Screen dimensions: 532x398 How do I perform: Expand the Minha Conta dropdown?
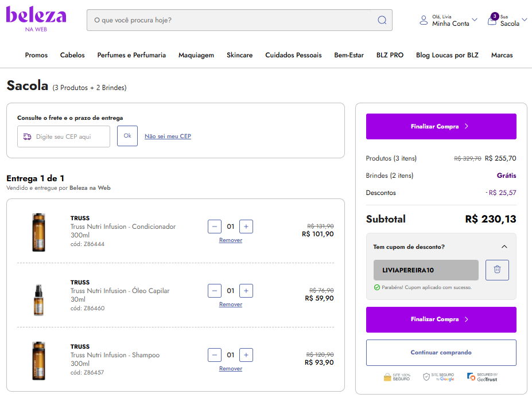[475, 19]
